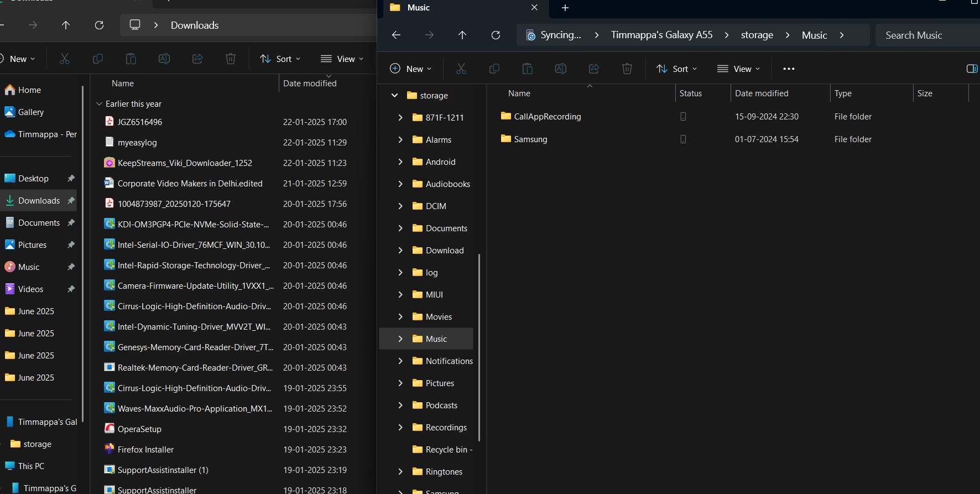The width and height of the screenshot is (980, 494).
Task: Click Share icon in Downloads window toolbar
Action: click(x=197, y=59)
